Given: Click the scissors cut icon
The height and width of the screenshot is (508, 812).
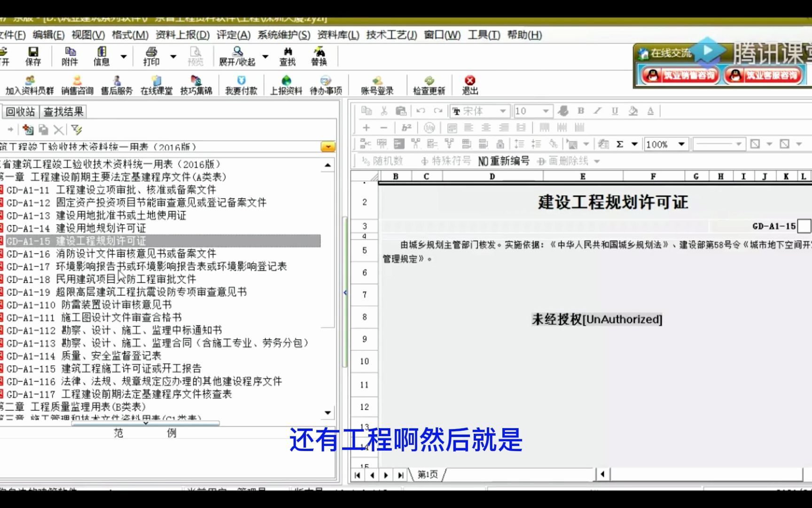Looking at the screenshot, I should (384, 111).
